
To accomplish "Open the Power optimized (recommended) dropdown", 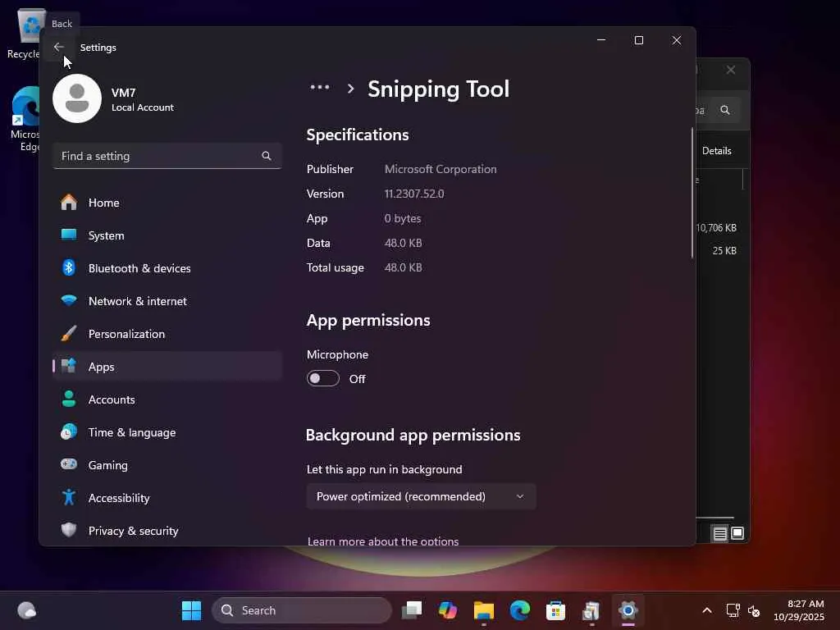I will (x=421, y=496).
